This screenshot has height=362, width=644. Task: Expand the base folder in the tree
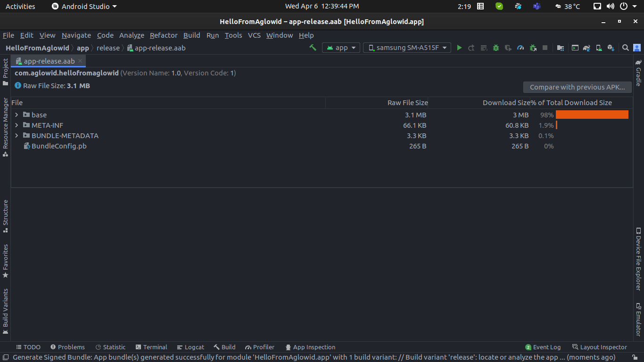(17, 115)
